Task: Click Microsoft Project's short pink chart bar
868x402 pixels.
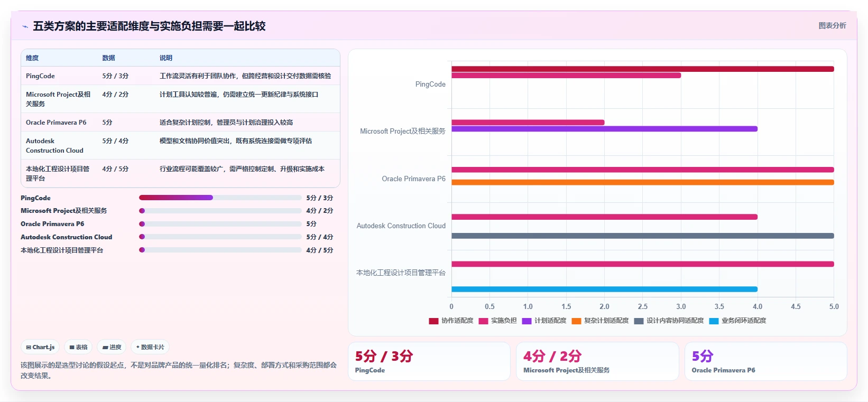Action: point(528,123)
